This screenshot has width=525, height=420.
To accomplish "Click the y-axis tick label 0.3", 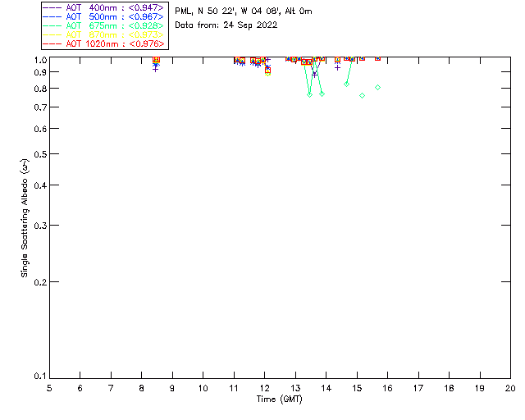I will point(40,226).
